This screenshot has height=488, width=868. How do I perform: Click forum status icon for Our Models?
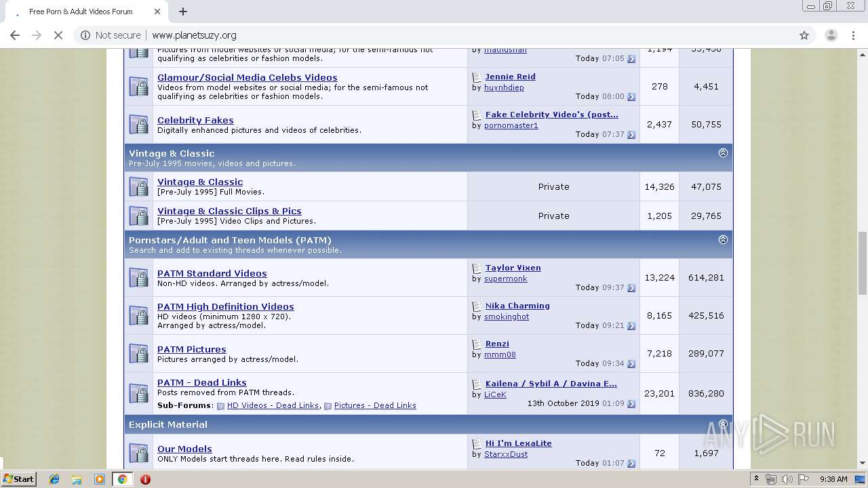(x=139, y=453)
